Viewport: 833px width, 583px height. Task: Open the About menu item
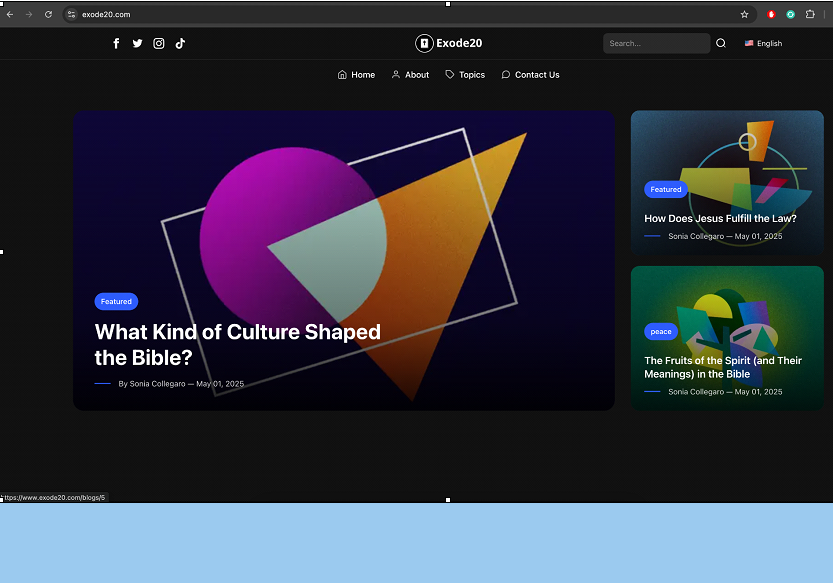point(410,75)
